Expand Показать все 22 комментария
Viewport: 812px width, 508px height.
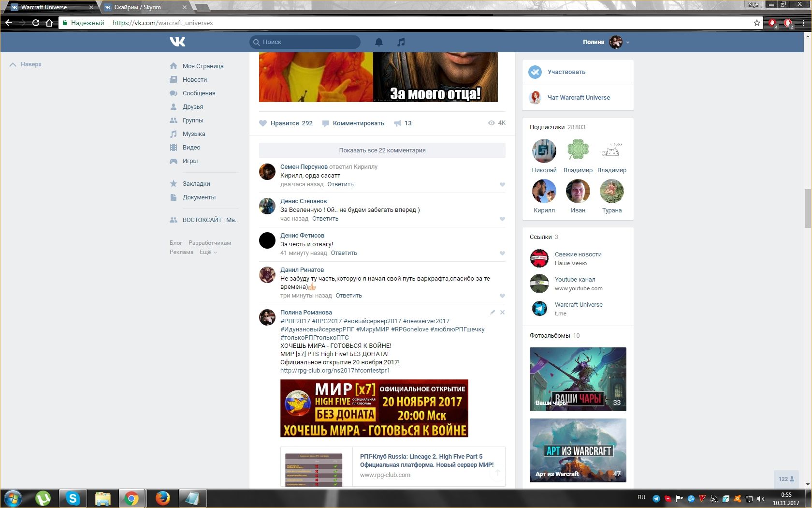click(382, 150)
